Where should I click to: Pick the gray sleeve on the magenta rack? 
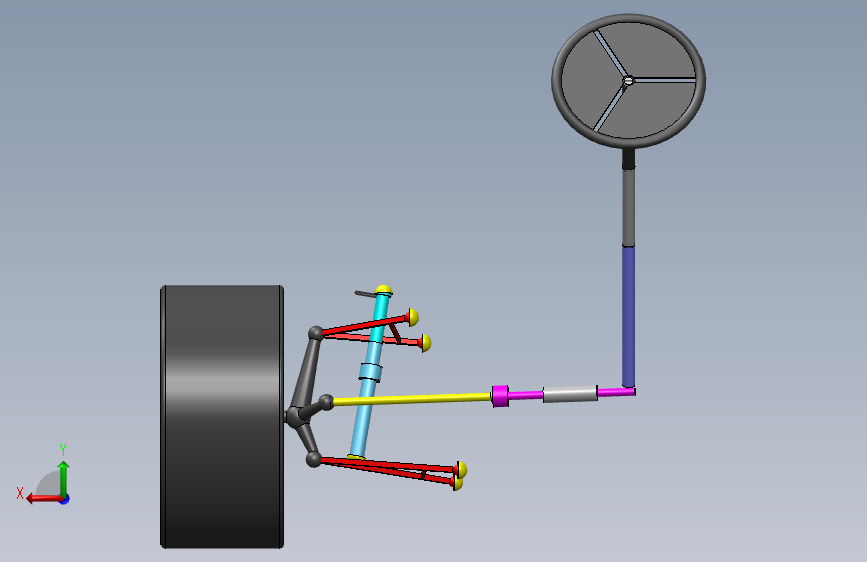570,394
